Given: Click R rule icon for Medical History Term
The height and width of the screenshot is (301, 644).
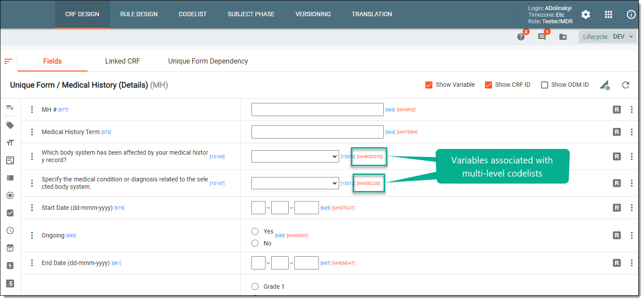Looking at the screenshot, I should point(617,132).
